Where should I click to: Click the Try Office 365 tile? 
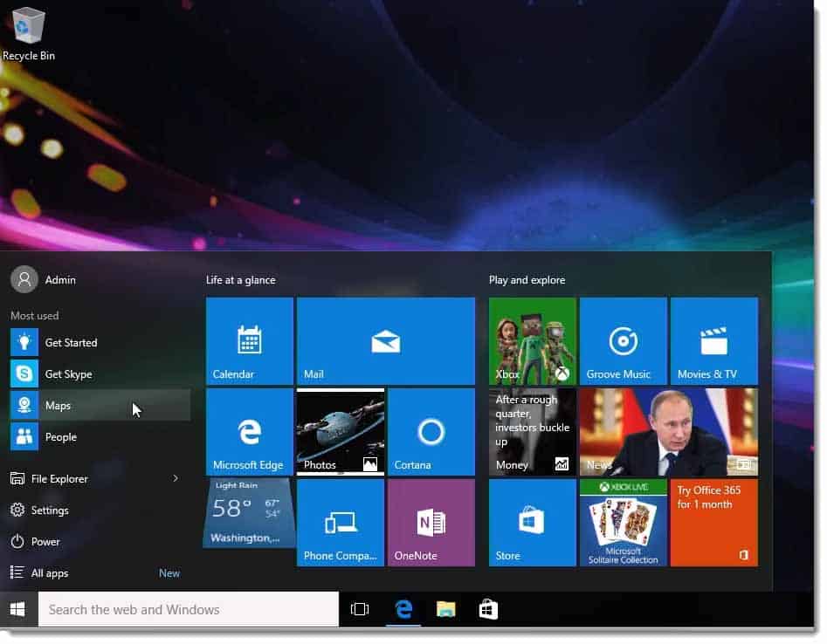714,523
